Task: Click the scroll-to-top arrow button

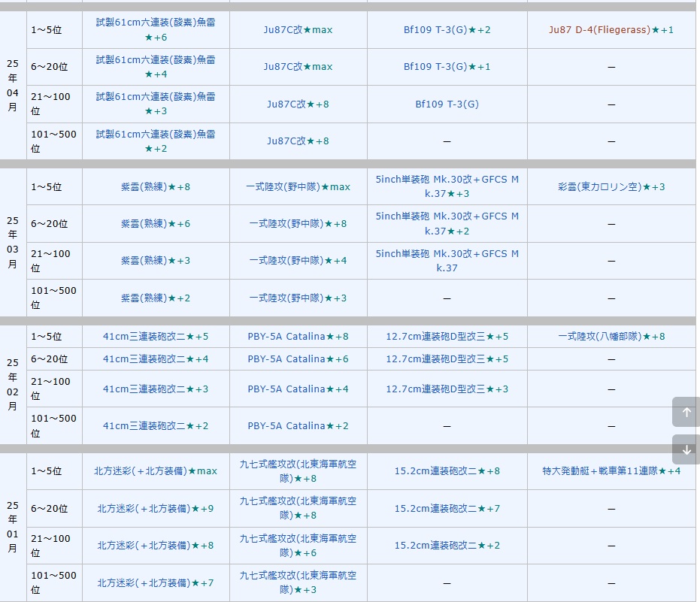Action: (686, 412)
